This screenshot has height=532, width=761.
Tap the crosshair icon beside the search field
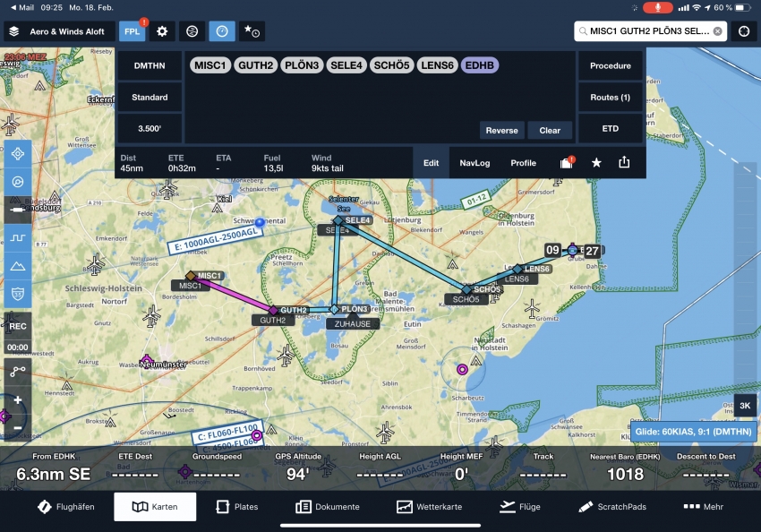(x=744, y=31)
